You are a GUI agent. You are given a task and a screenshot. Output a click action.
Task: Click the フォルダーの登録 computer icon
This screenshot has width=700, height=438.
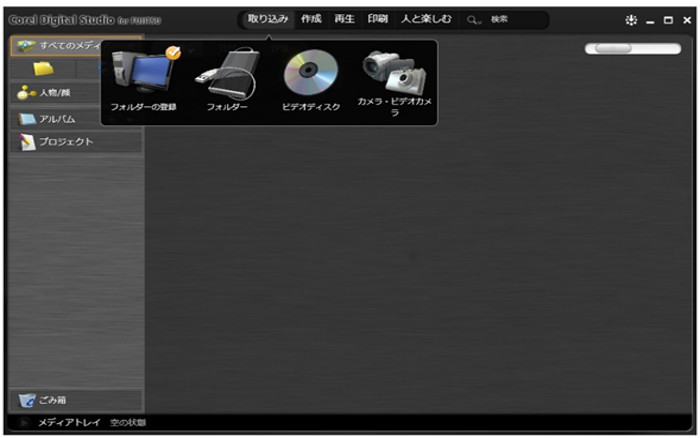coord(142,73)
